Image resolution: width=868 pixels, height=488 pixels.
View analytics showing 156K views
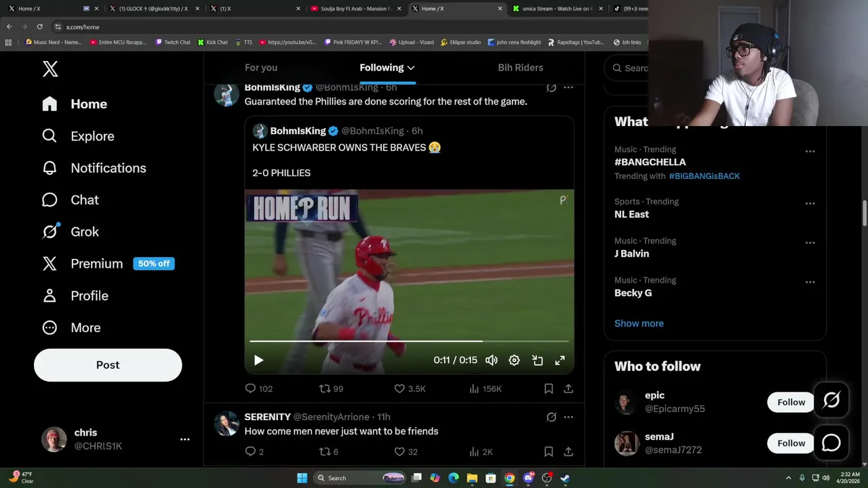pos(485,388)
